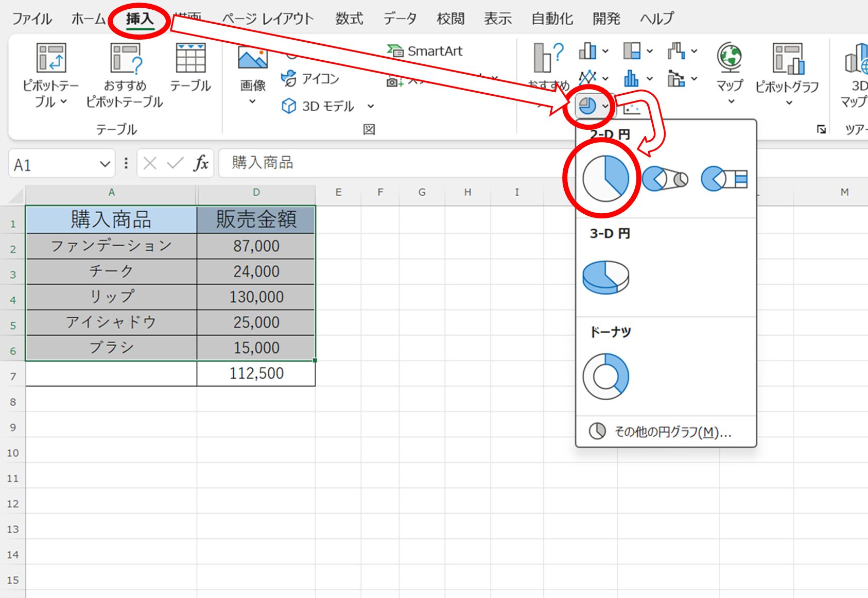Open More Pie Charts option

[664, 432]
